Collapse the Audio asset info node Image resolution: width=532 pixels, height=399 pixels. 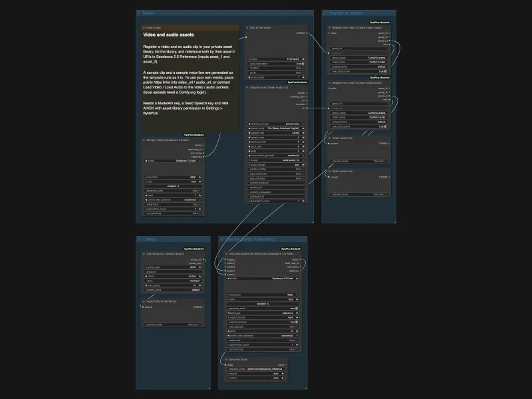329,172
